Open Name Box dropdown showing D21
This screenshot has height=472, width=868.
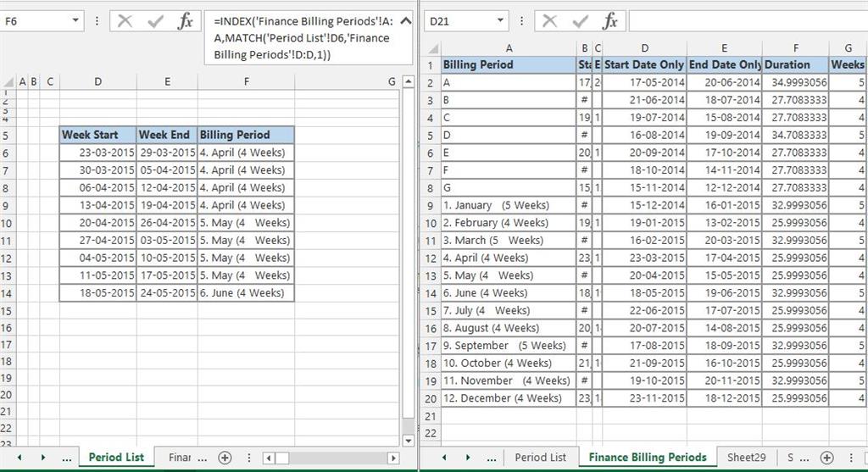click(x=500, y=21)
